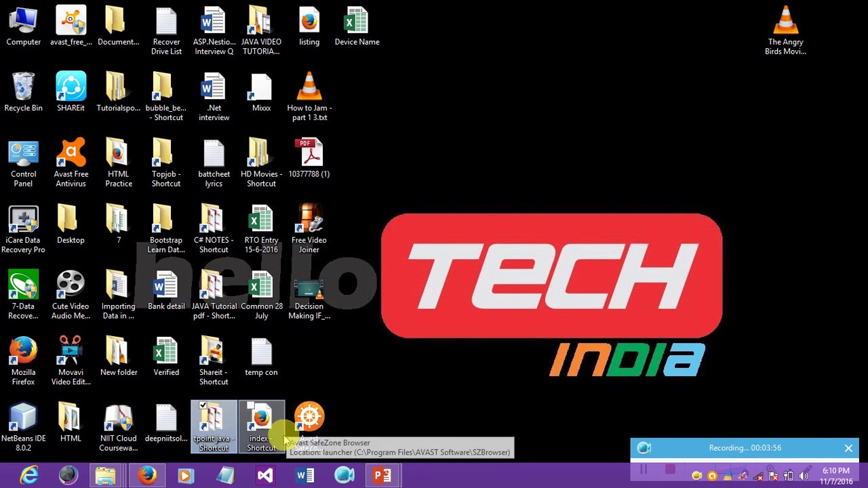Open Control Panel shortcut
Image resolution: width=868 pixels, height=488 pixels.
pos(23,164)
